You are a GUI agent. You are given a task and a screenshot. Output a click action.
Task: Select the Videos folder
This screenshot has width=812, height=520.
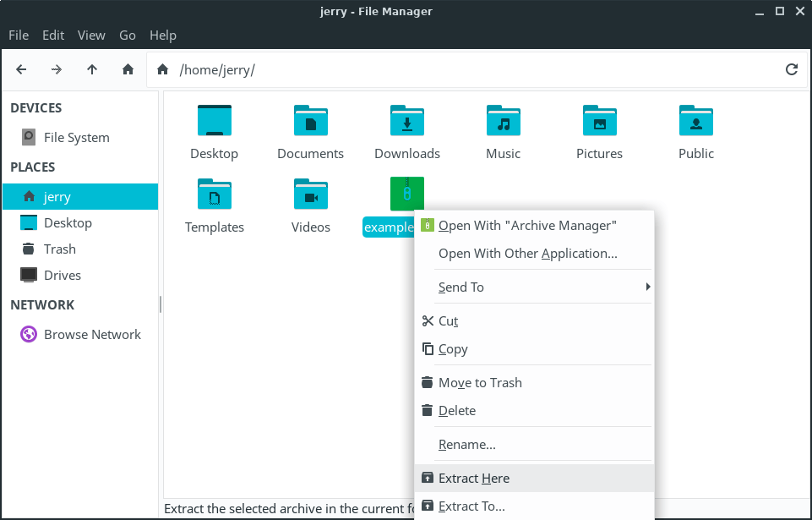(311, 194)
